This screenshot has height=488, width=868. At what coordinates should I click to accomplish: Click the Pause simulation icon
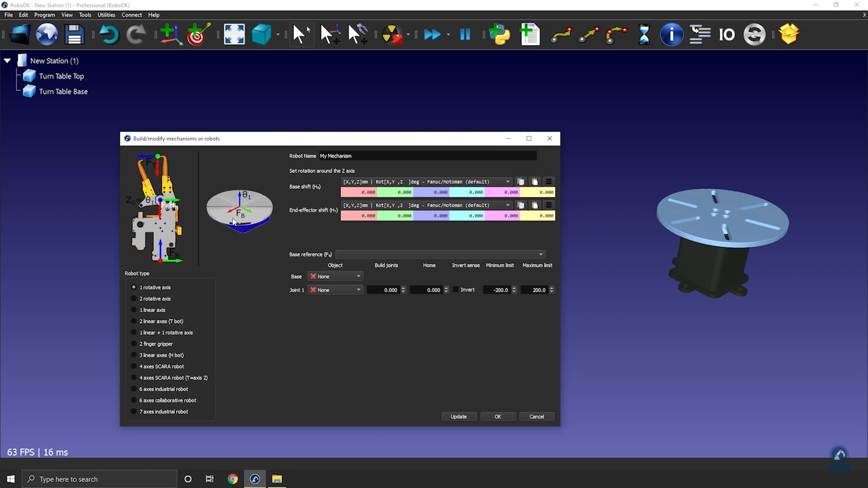(x=465, y=34)
